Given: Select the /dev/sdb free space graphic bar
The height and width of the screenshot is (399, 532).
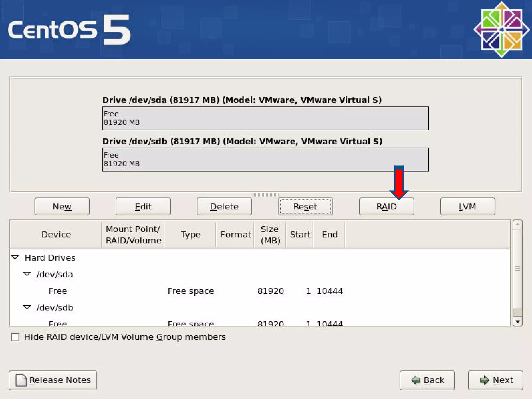Looking at the screenshot, I should coord(265,159).
